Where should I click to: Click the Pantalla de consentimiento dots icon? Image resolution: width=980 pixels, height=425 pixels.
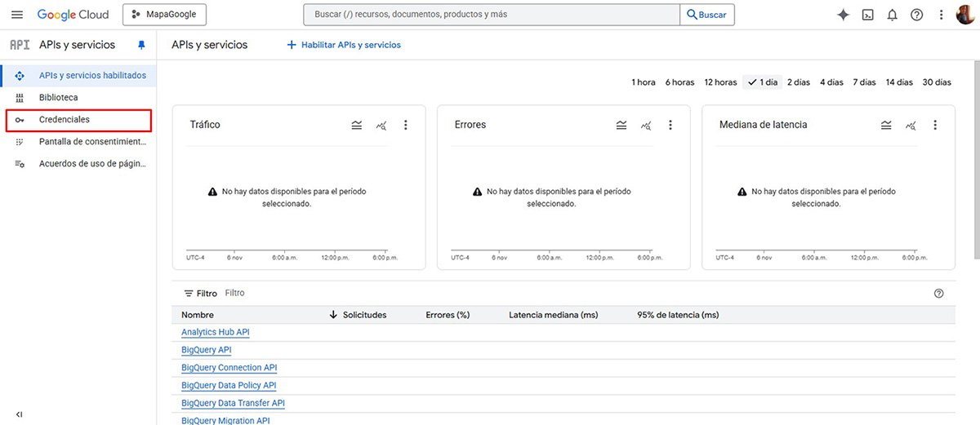pos(20,141)
